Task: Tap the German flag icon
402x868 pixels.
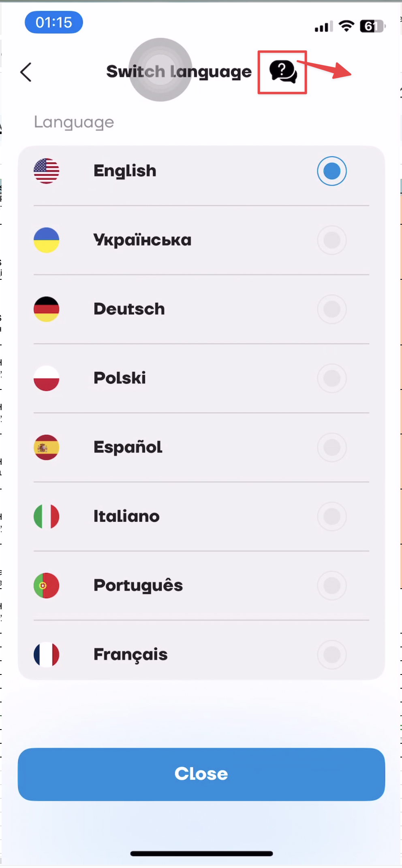Action: click(46, 309)
